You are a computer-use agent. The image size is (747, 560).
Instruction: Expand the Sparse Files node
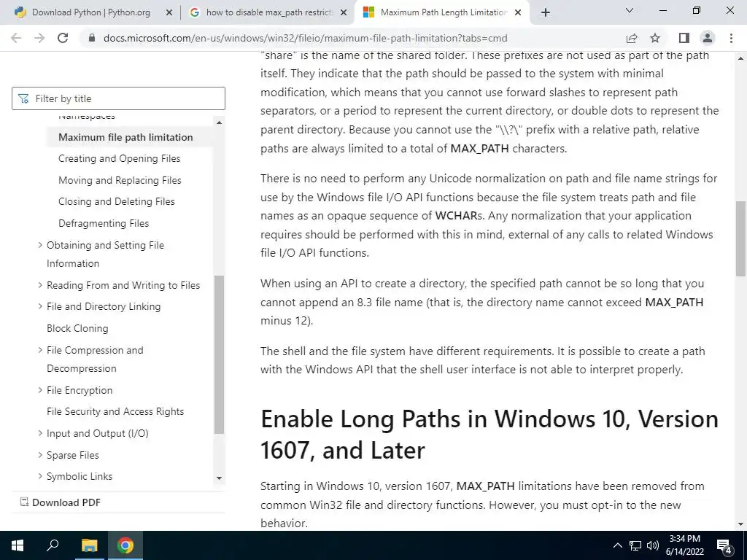40,455
